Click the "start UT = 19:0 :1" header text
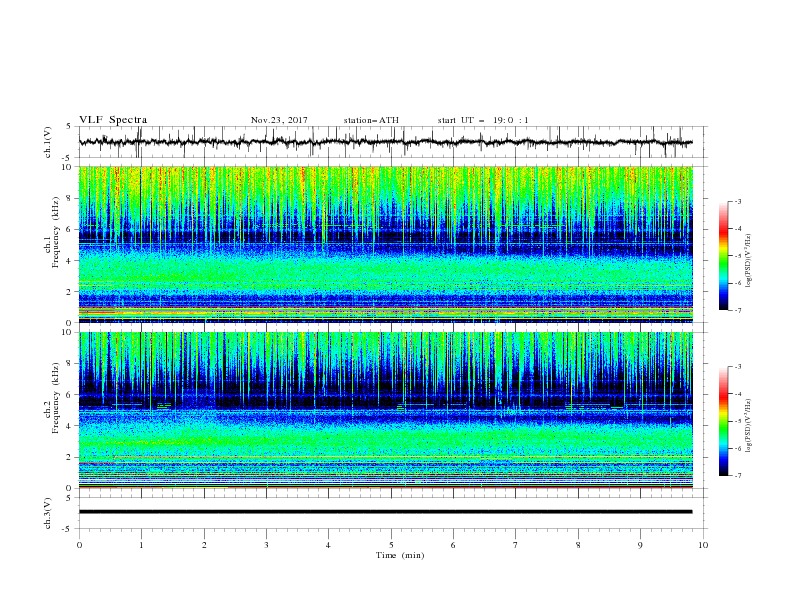The height and width of the screenshot is (612, 792). pos(483,120)
